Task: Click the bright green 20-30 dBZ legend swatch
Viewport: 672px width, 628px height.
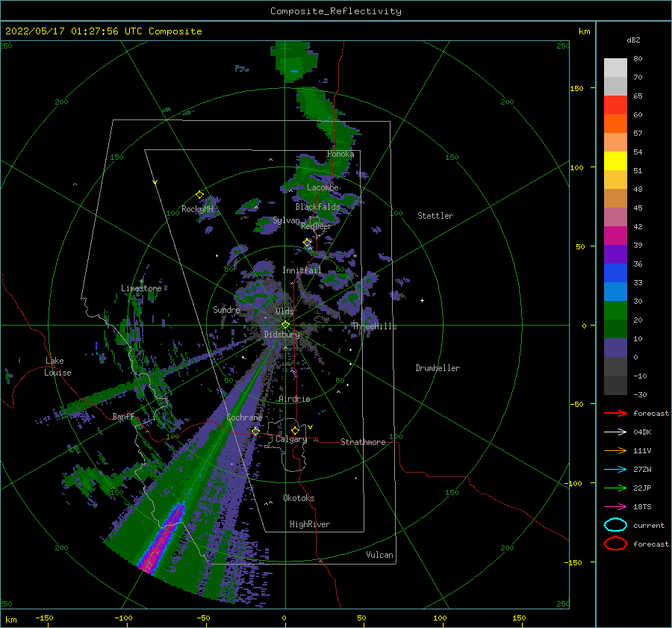Action: (615, 310)
